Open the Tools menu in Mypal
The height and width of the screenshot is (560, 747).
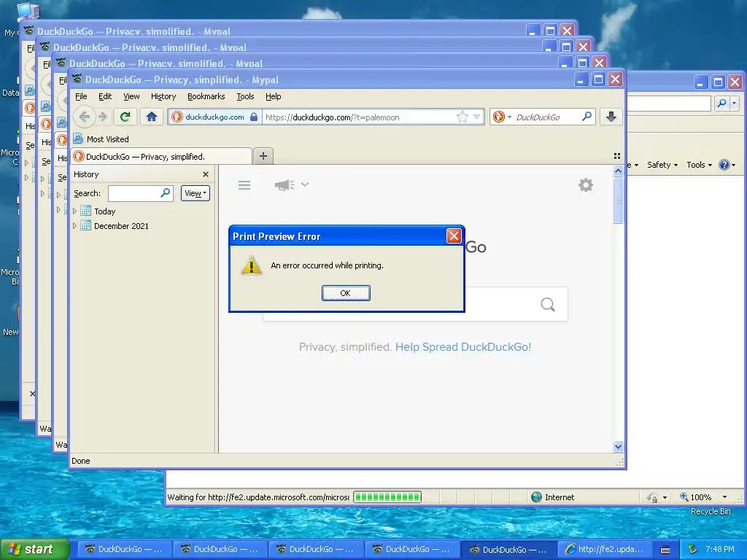245,96
